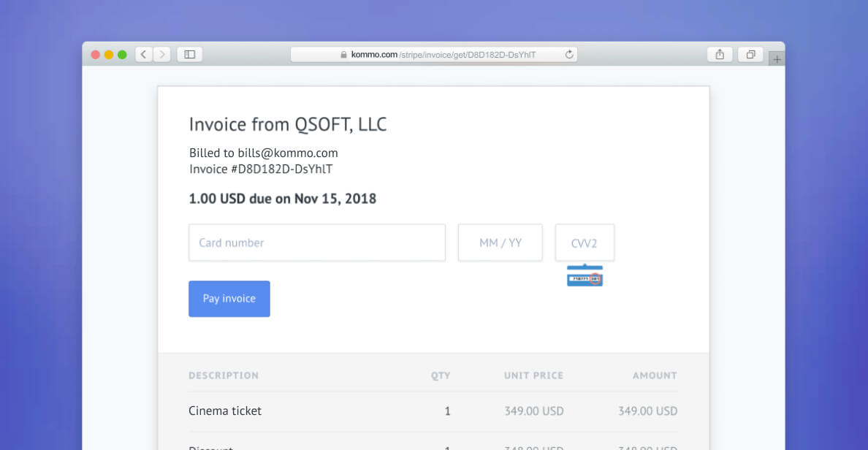Click the Invoice from QSOFT, LLC heading
The image size is (868, 450).
point(288,124)
